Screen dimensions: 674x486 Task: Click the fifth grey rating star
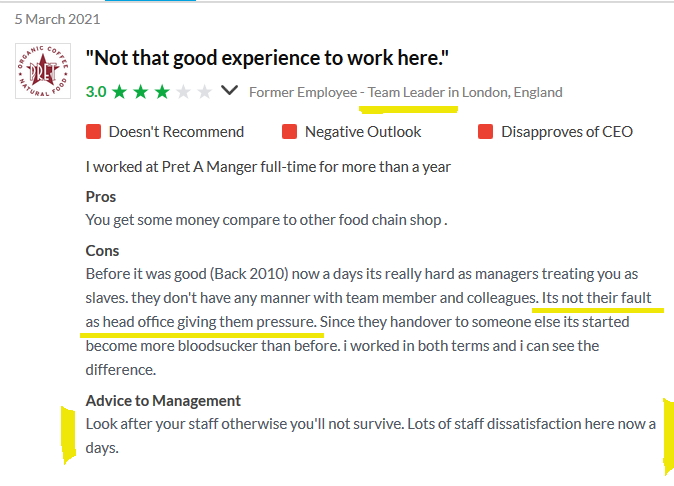pyautogui.click(x=204, y=92)
